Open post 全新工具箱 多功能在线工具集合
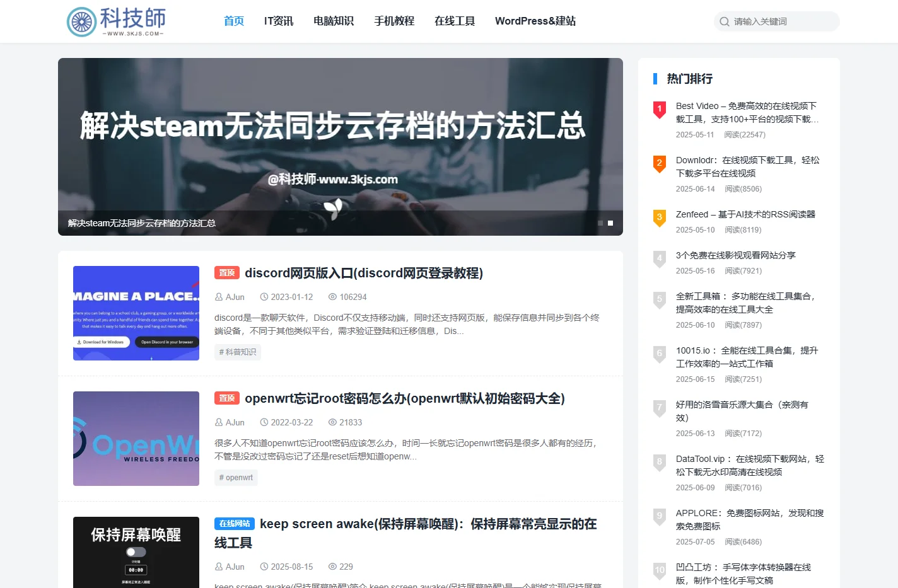Viewport: 898px width, 588px height. point(747,303)
